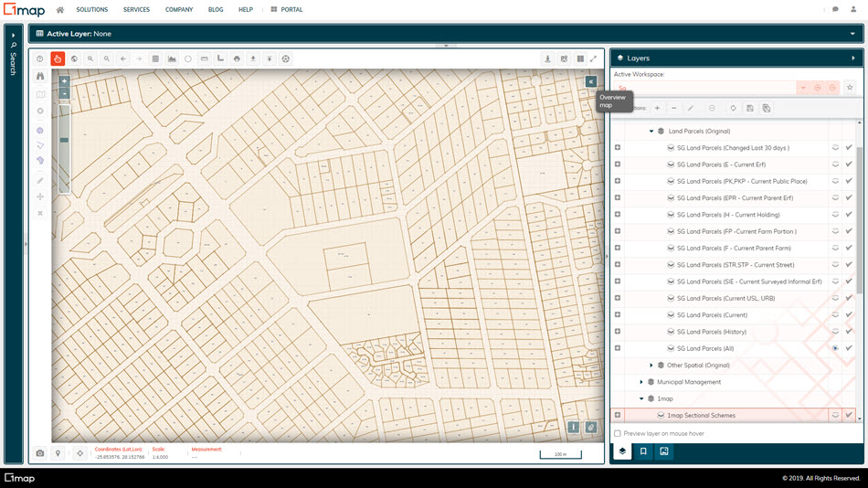
Task: Open the PORTAL link
Action: 287,9
